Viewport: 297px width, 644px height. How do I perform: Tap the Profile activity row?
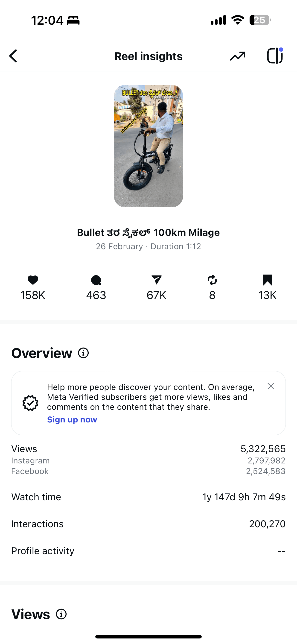148,551
